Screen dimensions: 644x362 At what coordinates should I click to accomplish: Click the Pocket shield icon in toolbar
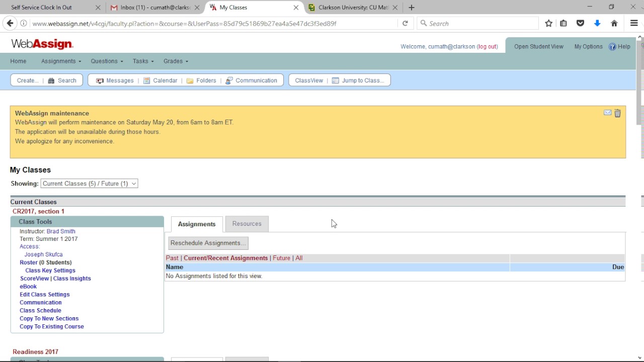[580, 23]
